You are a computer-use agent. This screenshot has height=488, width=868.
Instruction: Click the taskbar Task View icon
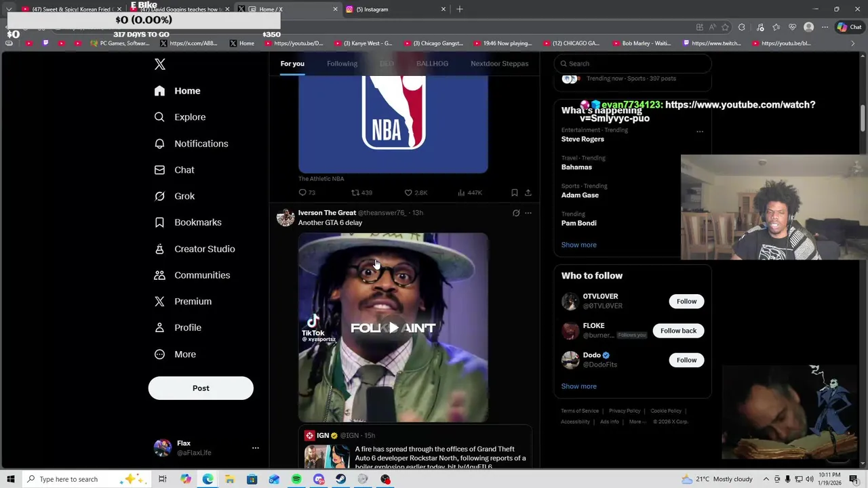[163, 479]
